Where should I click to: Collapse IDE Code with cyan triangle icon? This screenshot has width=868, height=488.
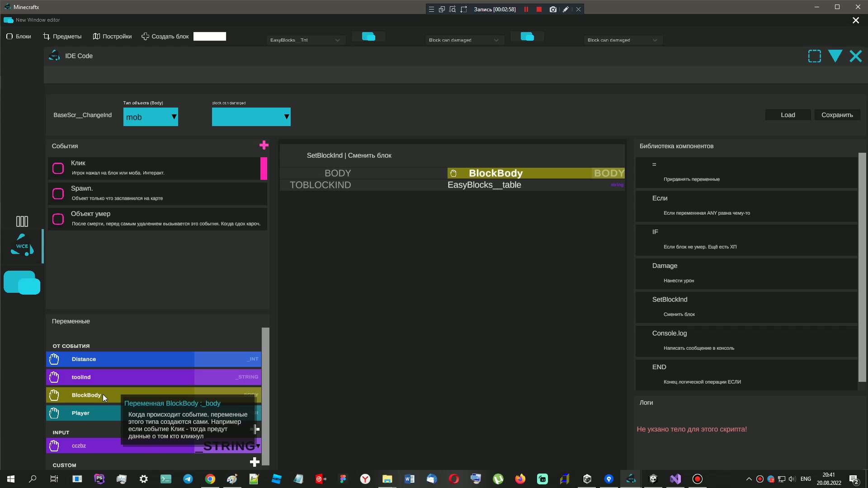click(835, 56)
